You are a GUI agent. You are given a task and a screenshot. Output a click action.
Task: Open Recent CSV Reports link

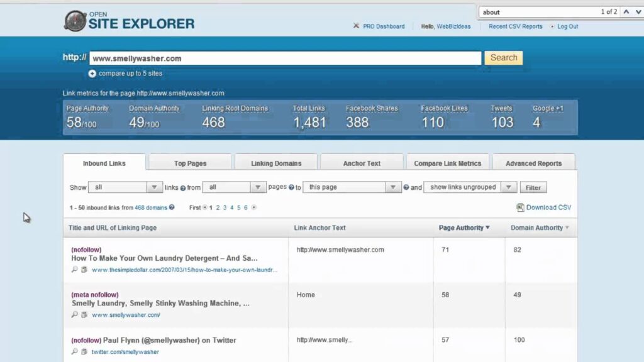click(516, 26)
